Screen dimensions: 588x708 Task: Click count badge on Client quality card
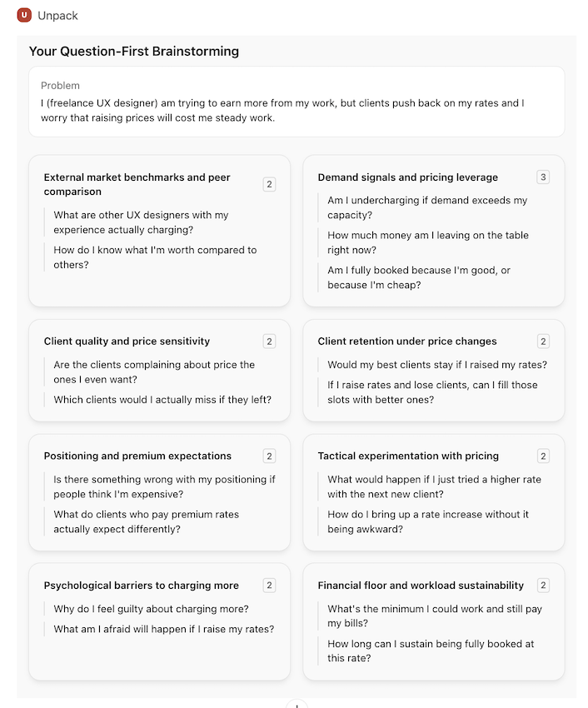269,342
